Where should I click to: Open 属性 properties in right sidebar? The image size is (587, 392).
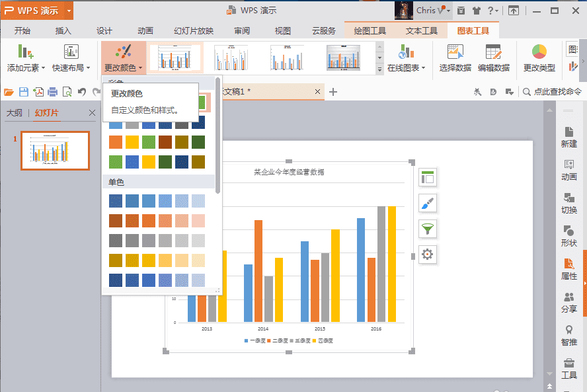568,269
